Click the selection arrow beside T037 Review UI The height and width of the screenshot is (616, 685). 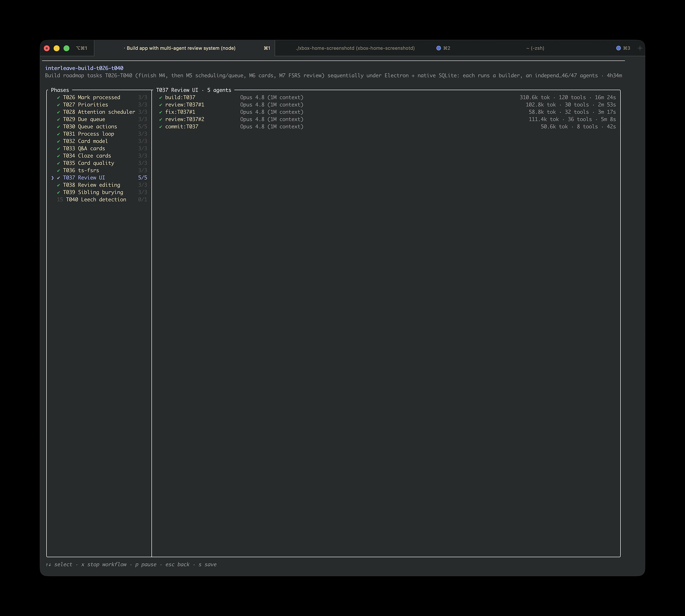53,178
